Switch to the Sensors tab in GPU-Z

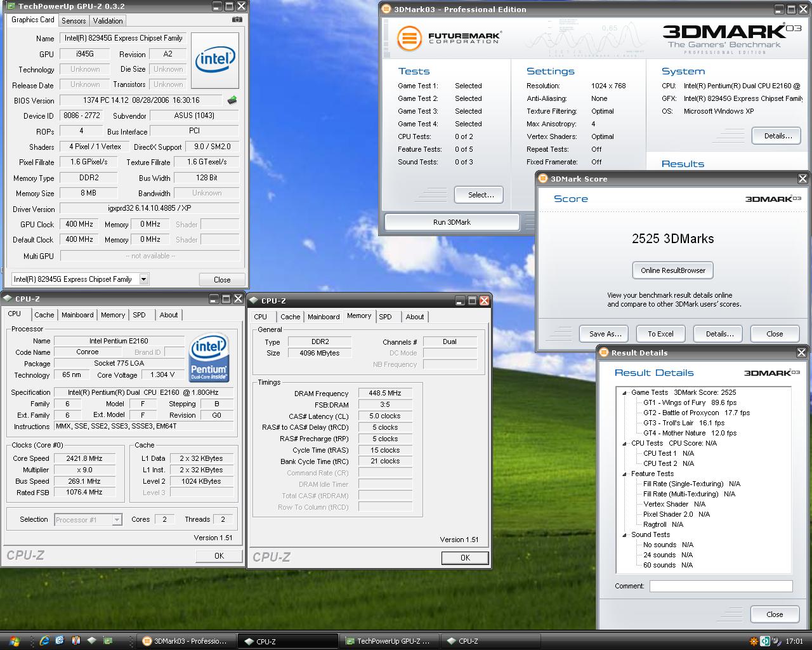tap(74, 20)
